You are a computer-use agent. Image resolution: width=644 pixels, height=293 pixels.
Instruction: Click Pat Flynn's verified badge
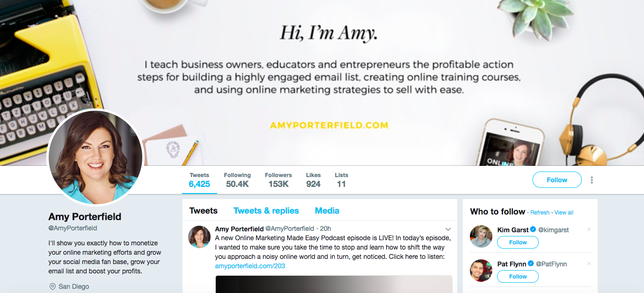pyautogui.click(x=531, y=264)
